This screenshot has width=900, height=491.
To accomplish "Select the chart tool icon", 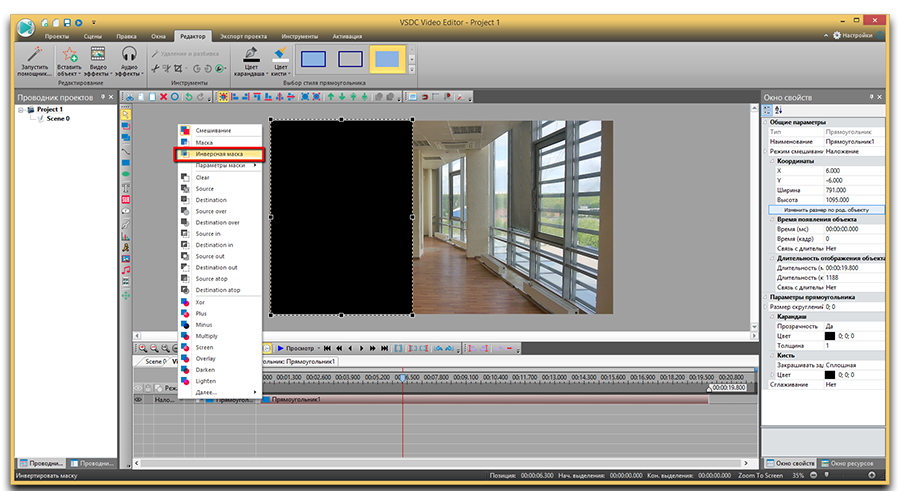I will pos(126,235).
